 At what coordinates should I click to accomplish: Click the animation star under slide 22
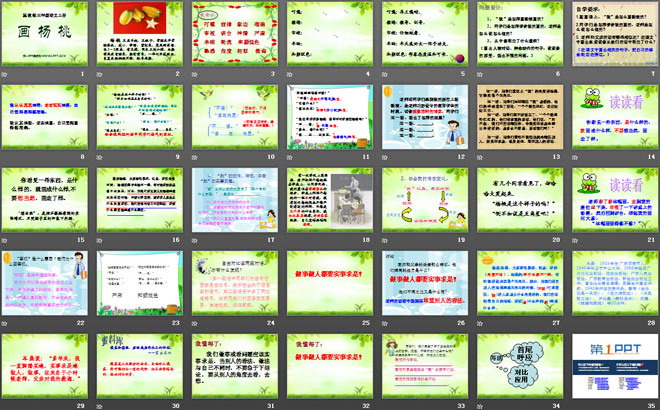[5, 323]
